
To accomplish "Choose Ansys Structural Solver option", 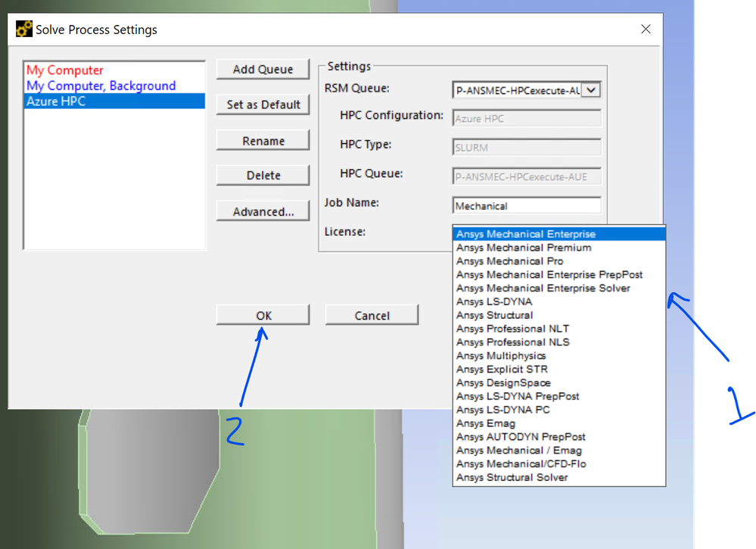I will (x=558, y=477).
